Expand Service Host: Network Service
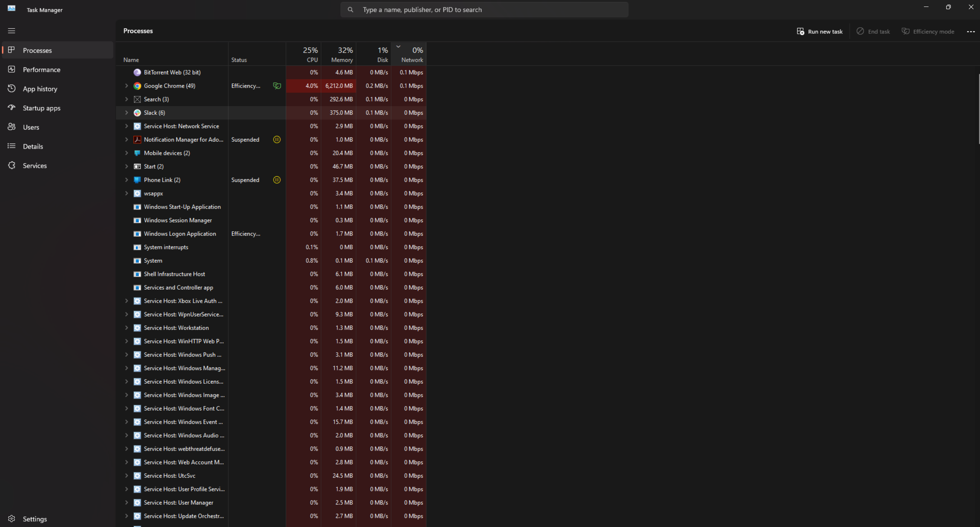The width and height of the screenshot is (980, 527). pyautogui.click(x=126, y=126)
